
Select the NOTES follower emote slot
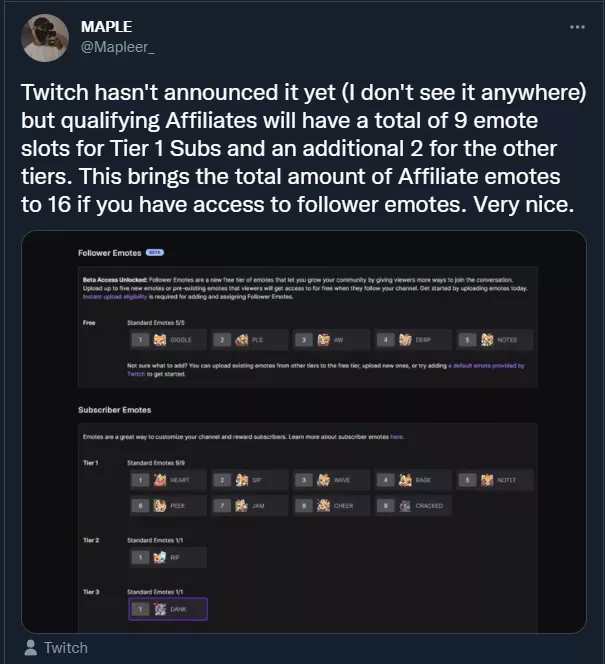pos(495,340)
